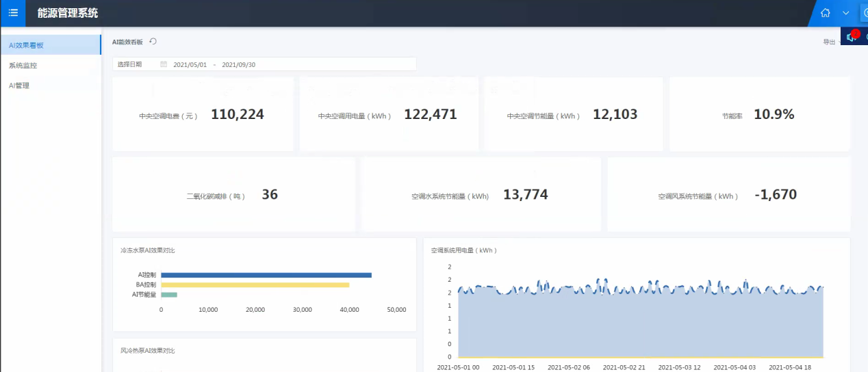Viewport: 868px width, 372px height.
Task: Click the 中央空调电费 card showing 110,224
Action: pos(203,114)
